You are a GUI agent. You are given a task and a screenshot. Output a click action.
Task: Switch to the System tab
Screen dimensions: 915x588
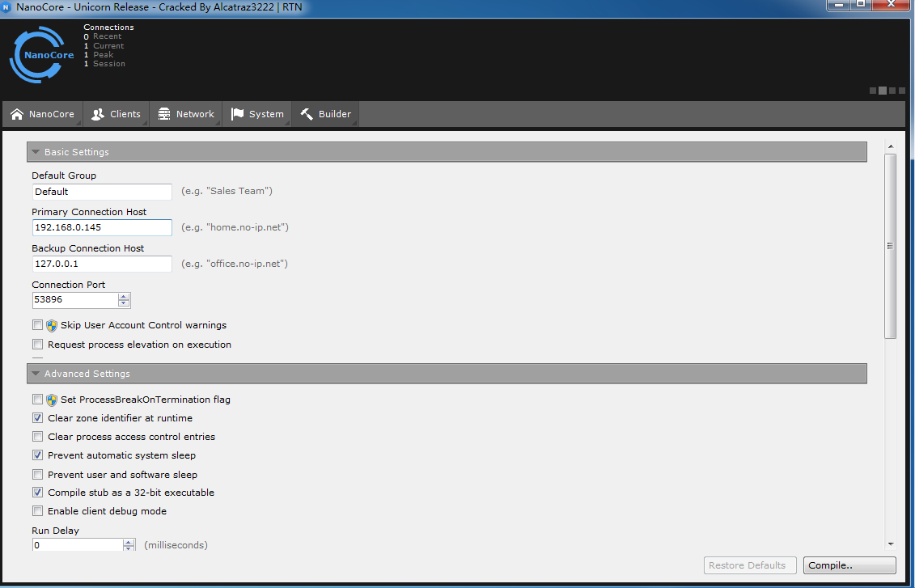coord(257,114)
